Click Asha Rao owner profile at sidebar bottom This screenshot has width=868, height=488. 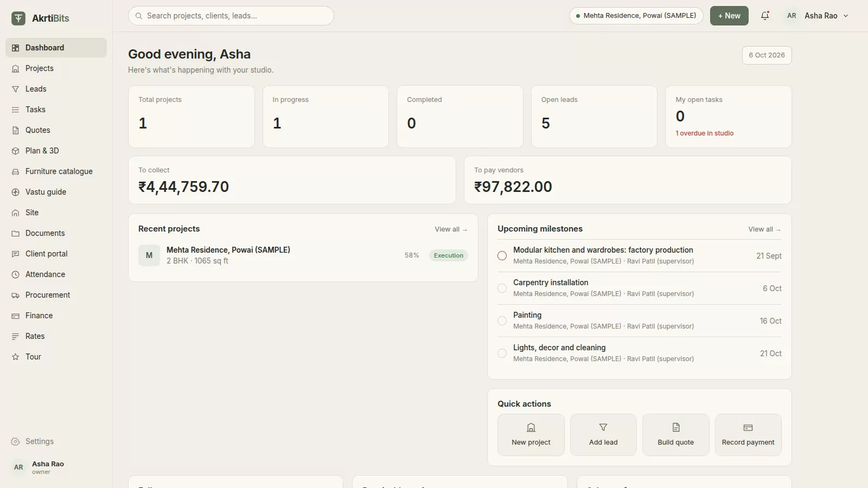coord(56,467)
